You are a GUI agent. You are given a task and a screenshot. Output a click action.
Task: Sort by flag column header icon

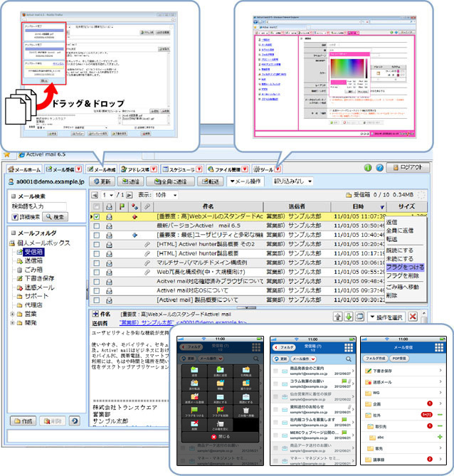(122, 207)
